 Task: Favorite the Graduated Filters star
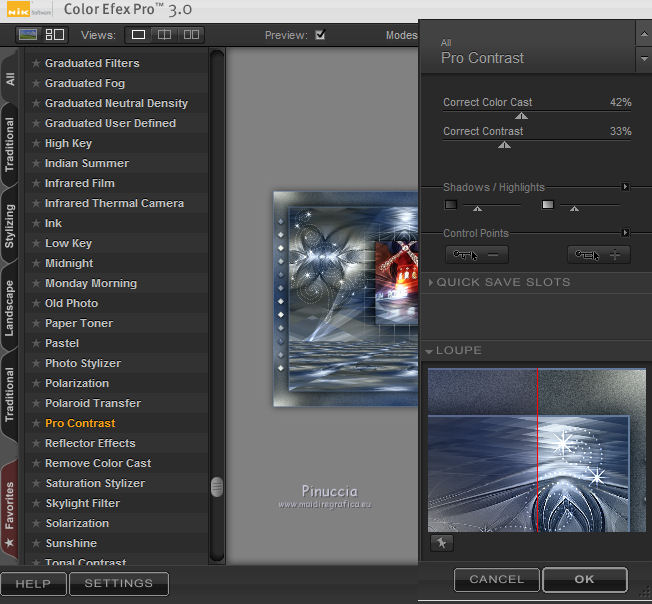pos(36,63)
